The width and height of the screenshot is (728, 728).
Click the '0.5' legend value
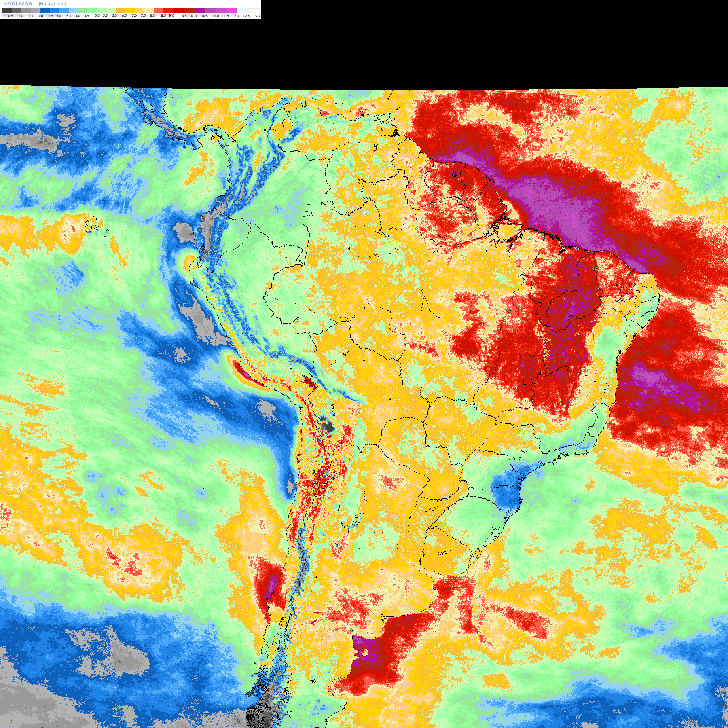[11, 16]
